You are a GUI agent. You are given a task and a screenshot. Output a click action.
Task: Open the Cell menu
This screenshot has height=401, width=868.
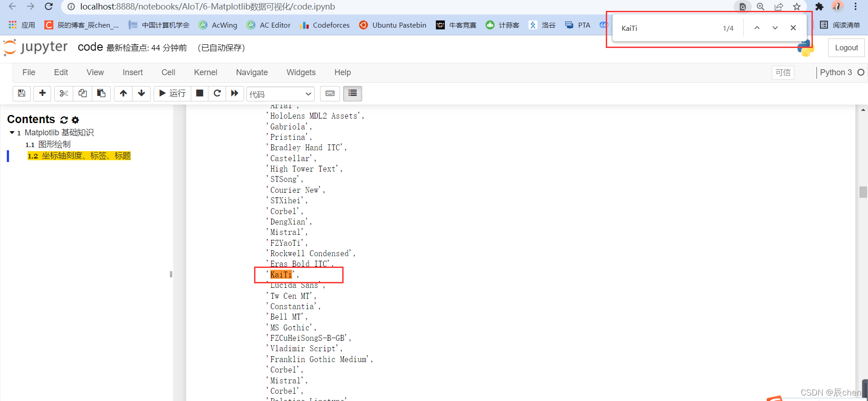168,72
